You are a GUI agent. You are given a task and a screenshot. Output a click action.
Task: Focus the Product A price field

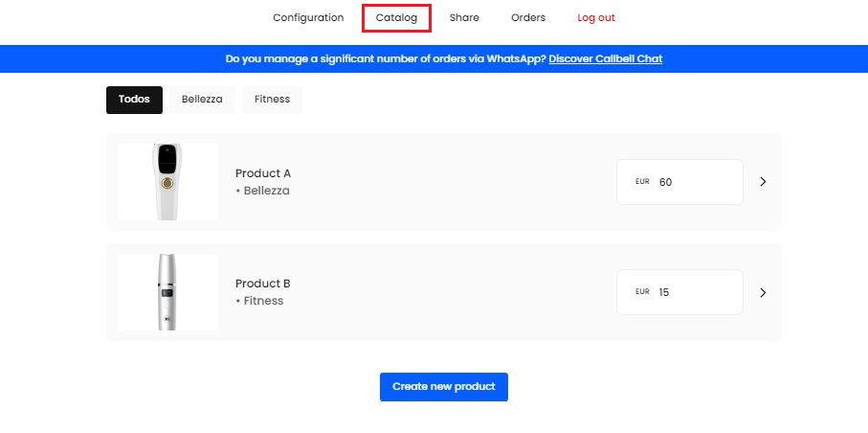(x=697, y=182)
